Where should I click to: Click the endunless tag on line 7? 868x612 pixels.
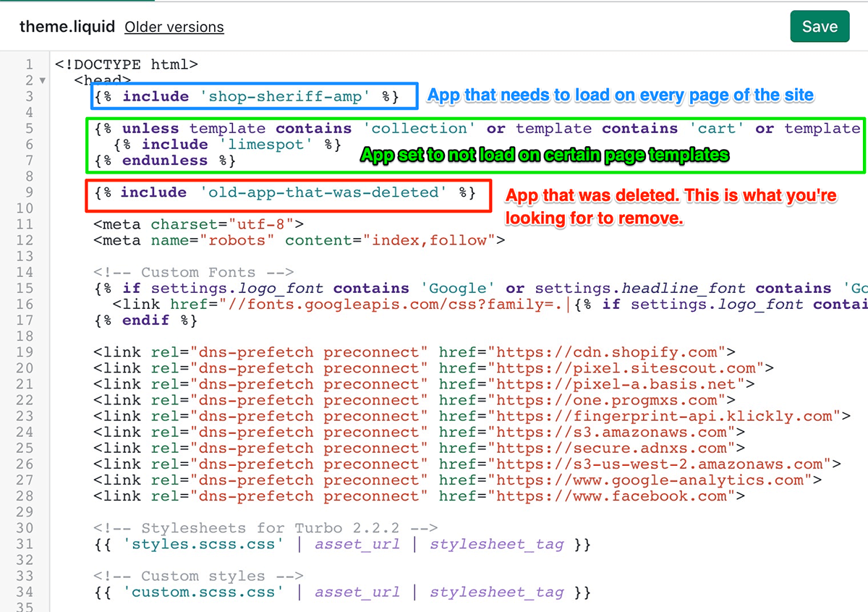pos(165,161)
